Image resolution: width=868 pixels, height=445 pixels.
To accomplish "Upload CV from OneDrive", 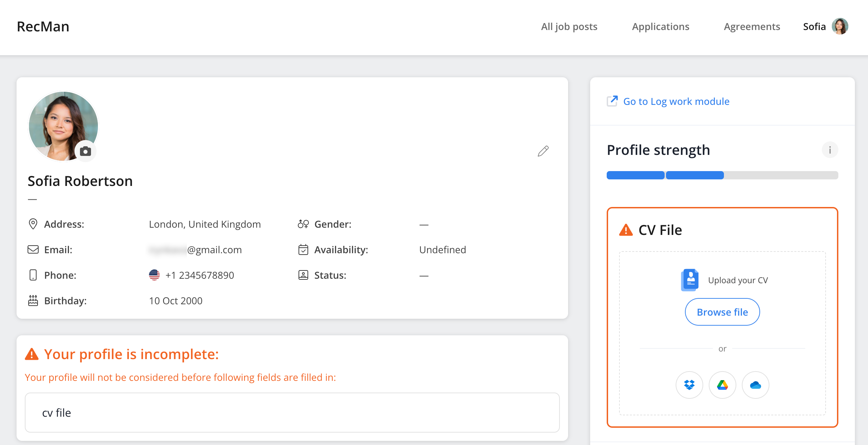I will pos(755,385).
